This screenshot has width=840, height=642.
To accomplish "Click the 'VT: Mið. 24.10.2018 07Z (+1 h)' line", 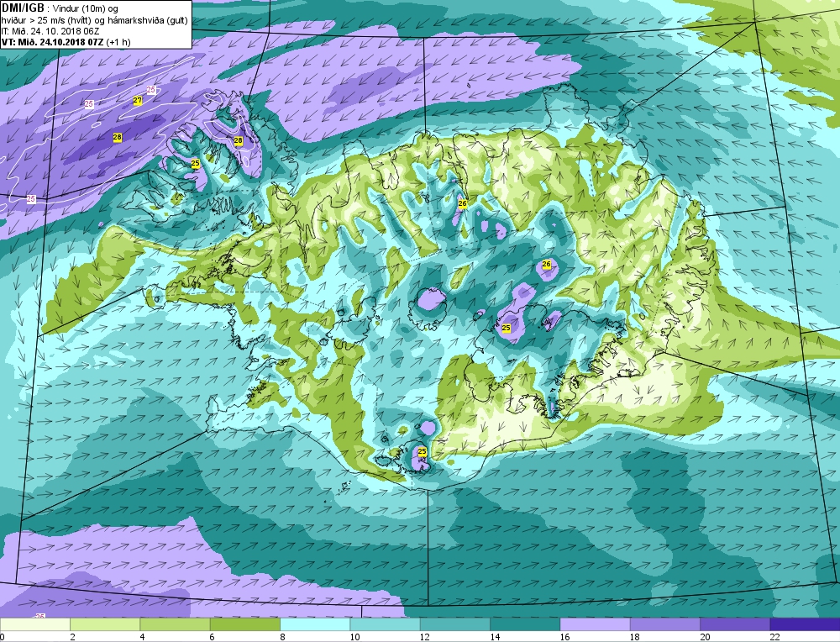I will click(x=66, y=42).
